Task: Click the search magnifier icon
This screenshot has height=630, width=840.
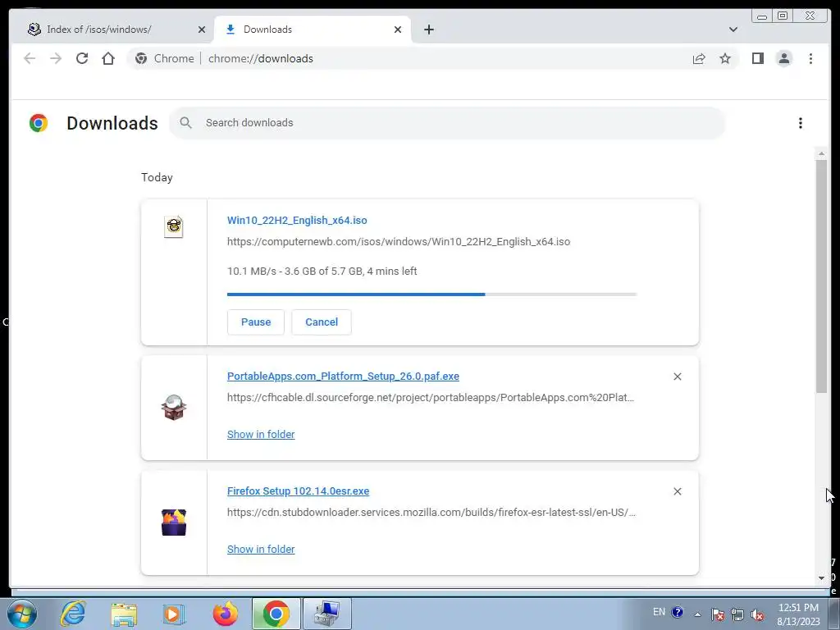Action: (185, 123)
